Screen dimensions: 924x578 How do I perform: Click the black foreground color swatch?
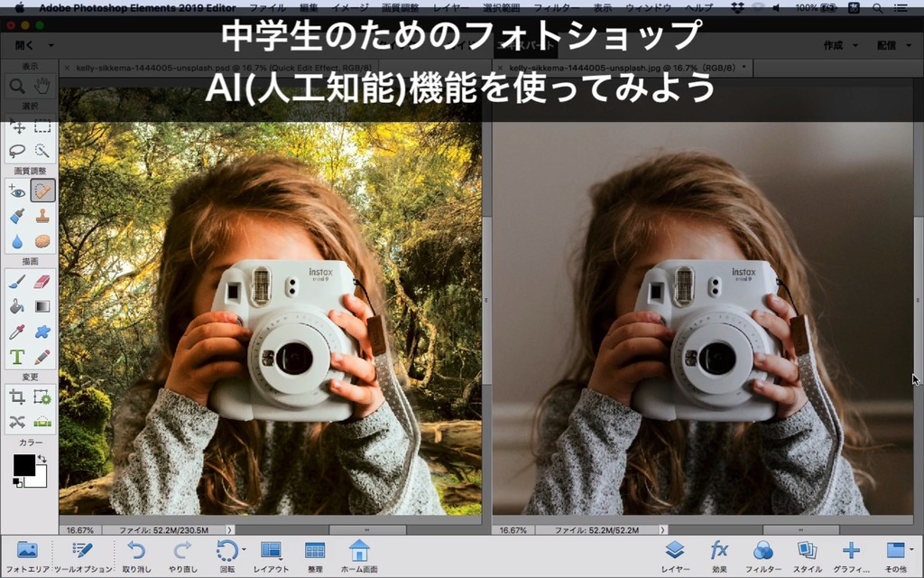click(23, 465)
